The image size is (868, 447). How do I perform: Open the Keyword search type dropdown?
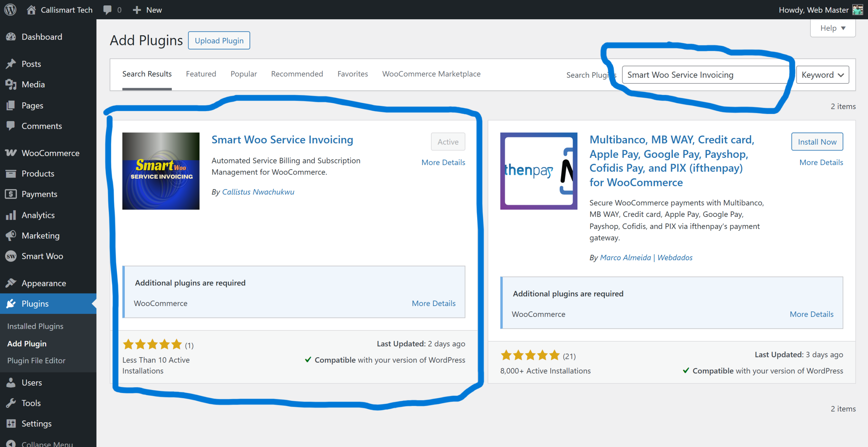tap(823, 75)
